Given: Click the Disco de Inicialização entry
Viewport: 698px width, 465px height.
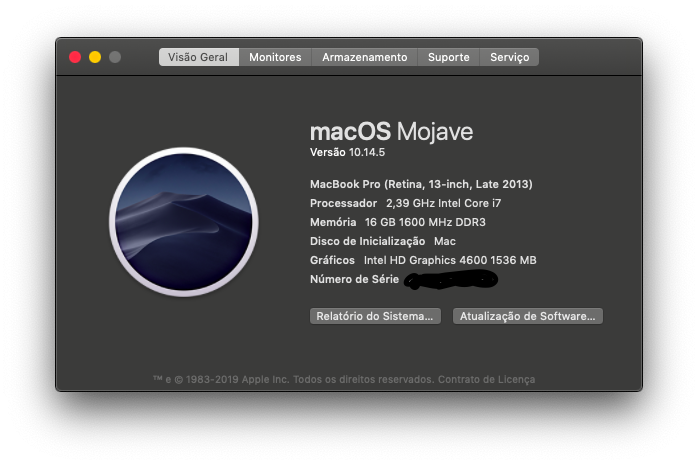Looking at the screenshot, I should pos(383,241).
